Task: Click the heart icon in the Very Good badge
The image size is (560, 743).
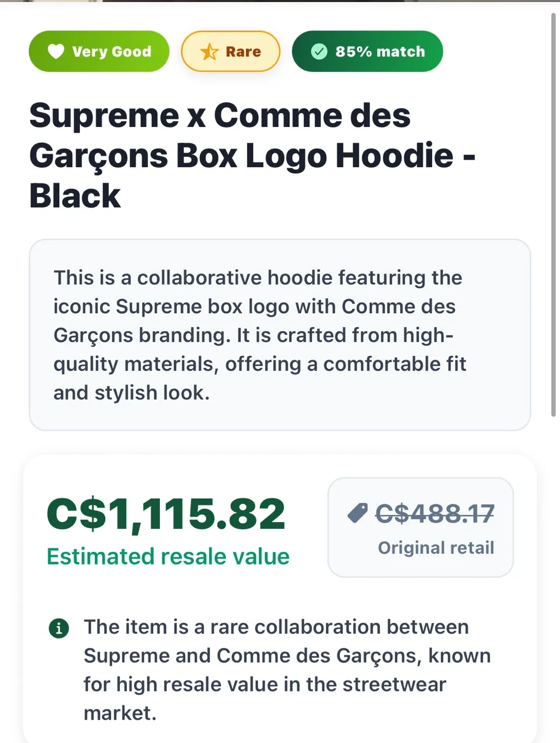Action: (56, 51)
